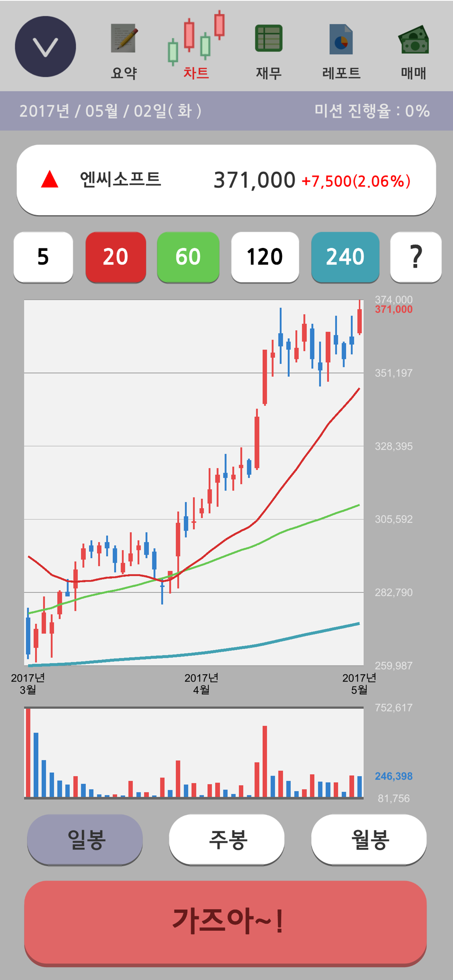The image size is (453, 980).
Task: Click the 351,197 price axis label
Action: (394, 373)
